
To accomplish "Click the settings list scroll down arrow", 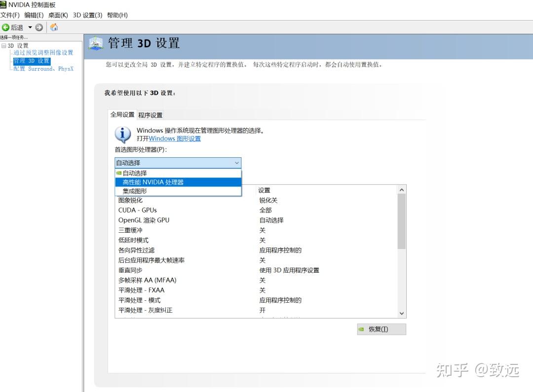I will click(x=402, y=314).
